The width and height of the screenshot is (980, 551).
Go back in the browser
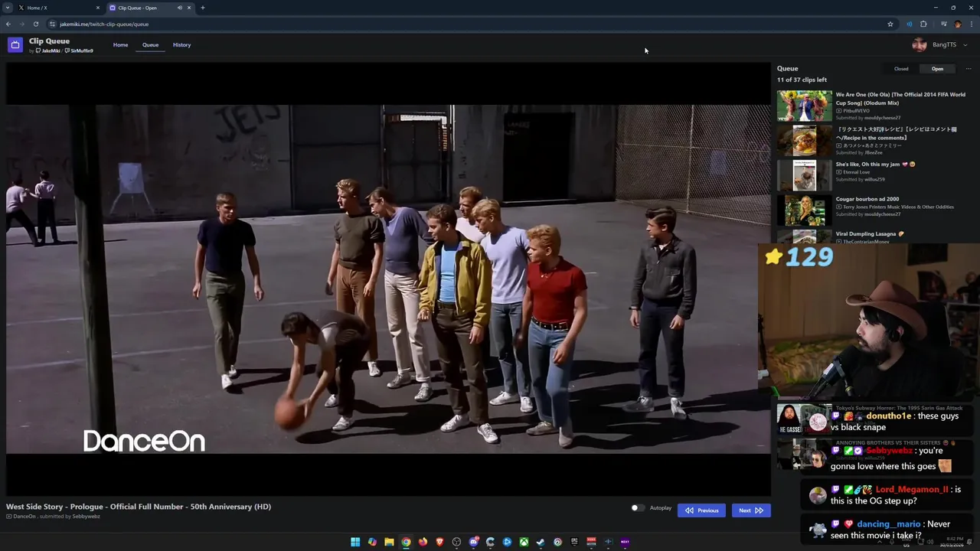point(8,24)
